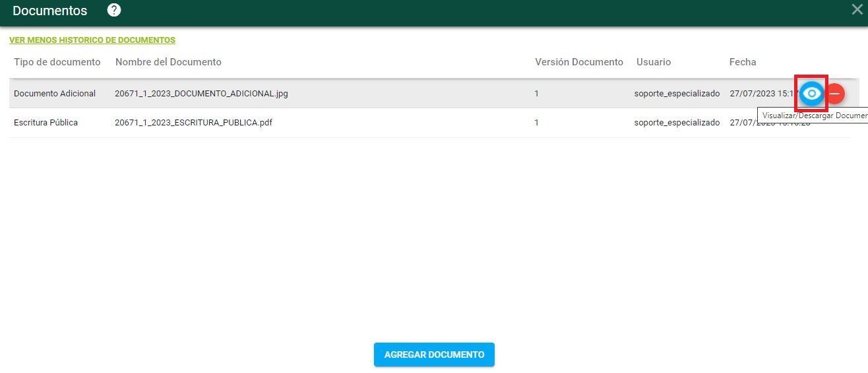Image resolution: width=868 pixels, height=373 pixels.
Task: Select file 20671_1_2023_ESCRITURA_PUBLICA.pdf
Action: 193,123
